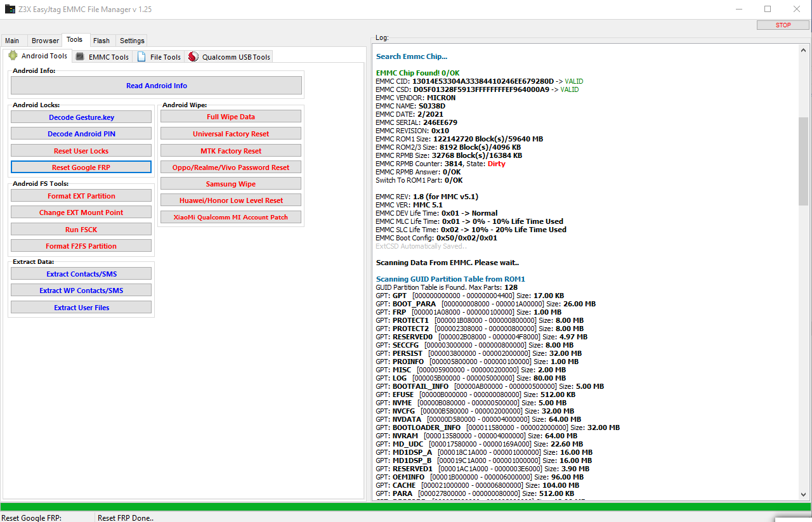Screen dimensions: 812x522
Task: Click Universal Factory Reset button
Action: tap(231, 134)
